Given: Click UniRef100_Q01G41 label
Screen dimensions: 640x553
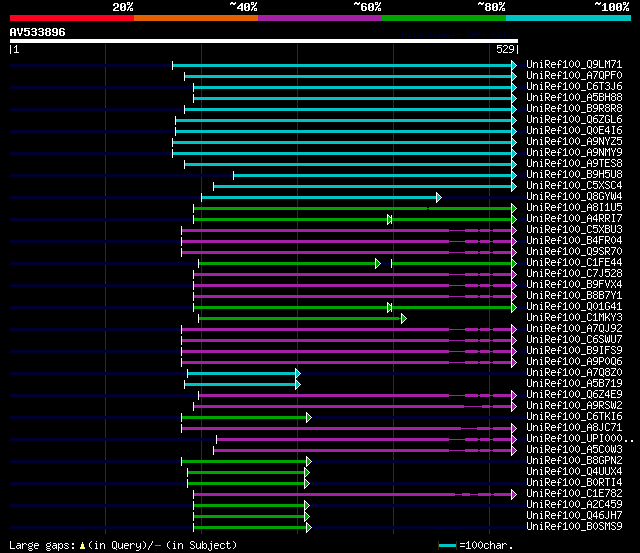Looking at the screenshot, I should pos(574,307).
